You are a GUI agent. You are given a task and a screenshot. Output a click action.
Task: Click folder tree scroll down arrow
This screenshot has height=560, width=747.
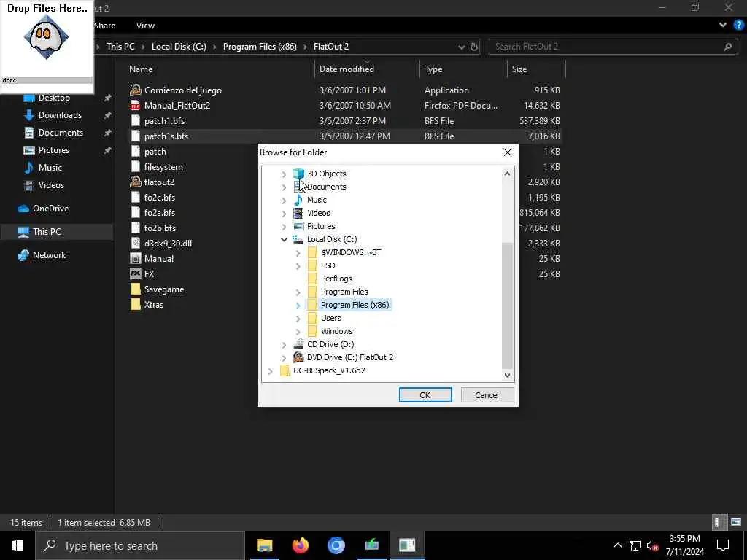508,376
